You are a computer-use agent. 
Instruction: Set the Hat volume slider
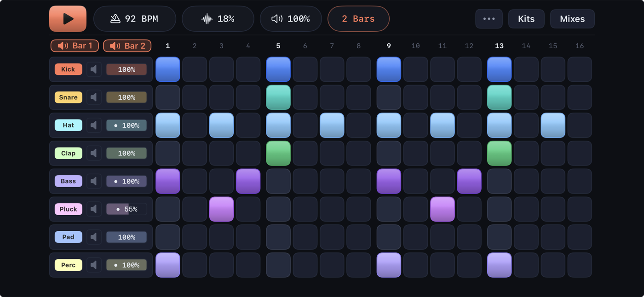126,125
